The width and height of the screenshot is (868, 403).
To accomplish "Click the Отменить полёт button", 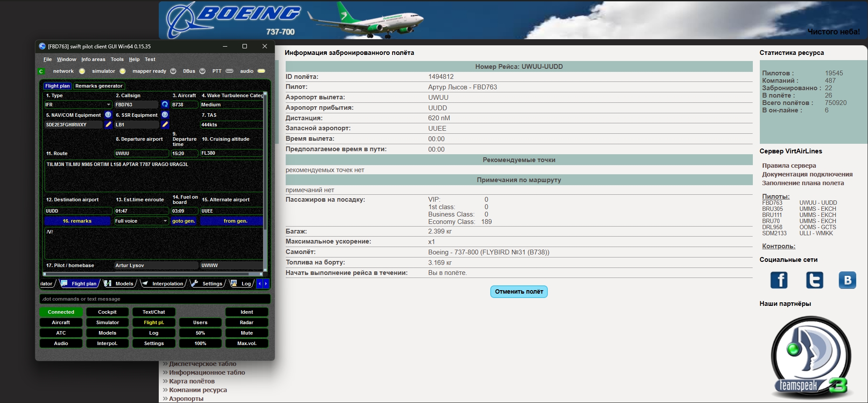I will [x=519, y=291].
